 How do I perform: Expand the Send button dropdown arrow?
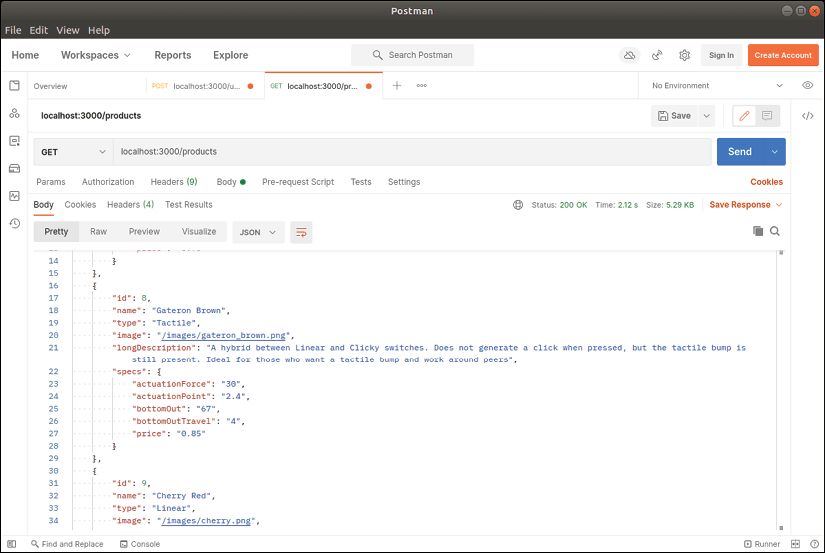pos(774,152)
